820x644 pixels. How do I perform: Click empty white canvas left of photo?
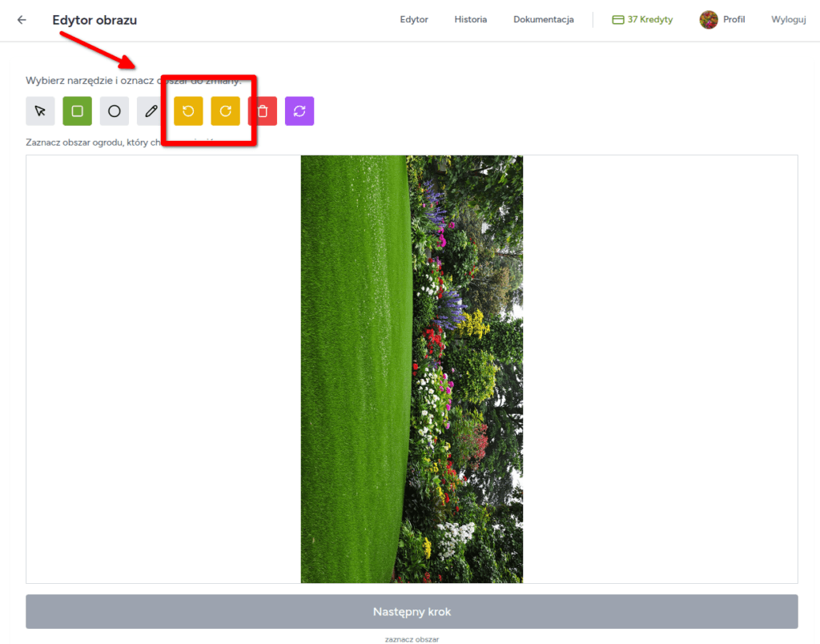160,368
